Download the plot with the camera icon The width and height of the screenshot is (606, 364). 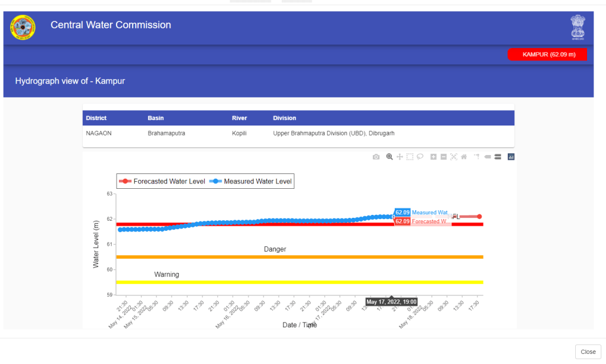tap(376, 157)
